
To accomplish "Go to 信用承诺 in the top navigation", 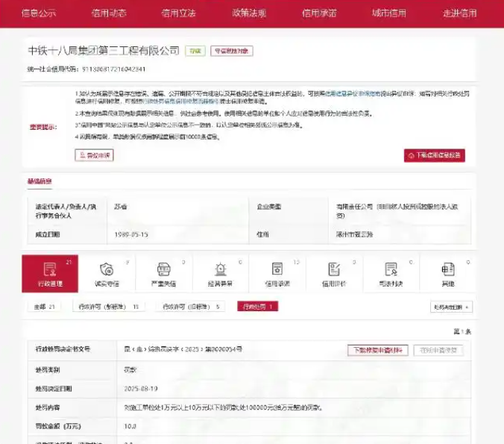I will pos(319,13).
